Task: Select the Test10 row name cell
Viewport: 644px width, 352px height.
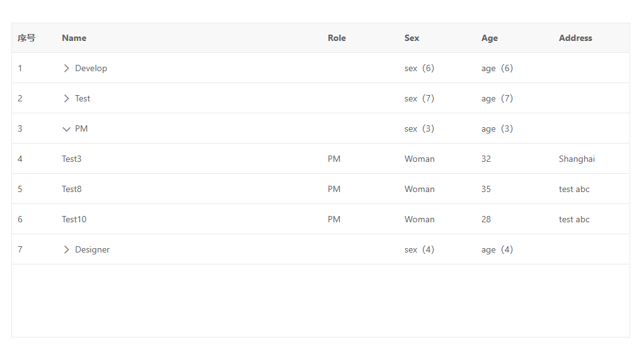Action: (74, 219)
